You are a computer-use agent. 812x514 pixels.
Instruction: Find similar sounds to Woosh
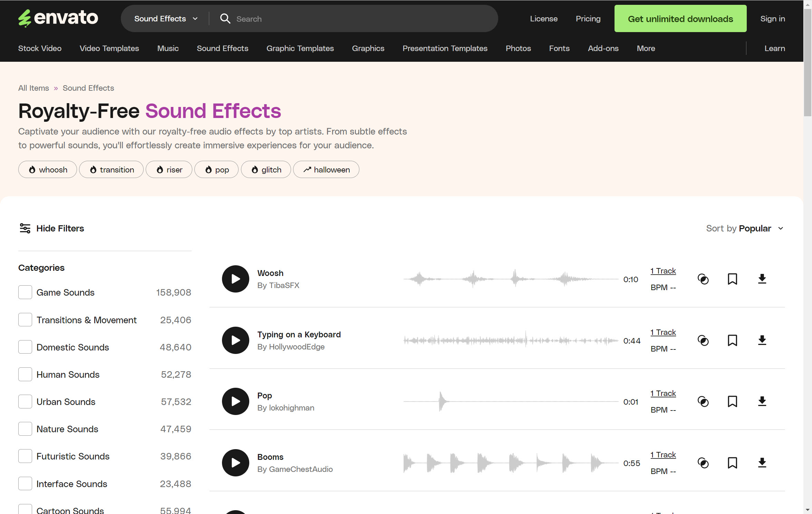(703, 279)
